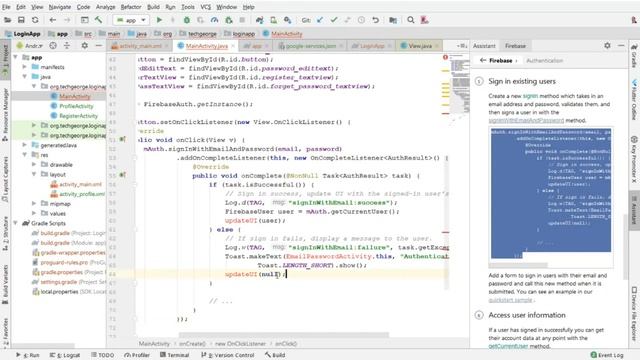Click the Search Everywhere magnifier icon
This screenshot has width=640, height=360.
click(411, 20)
